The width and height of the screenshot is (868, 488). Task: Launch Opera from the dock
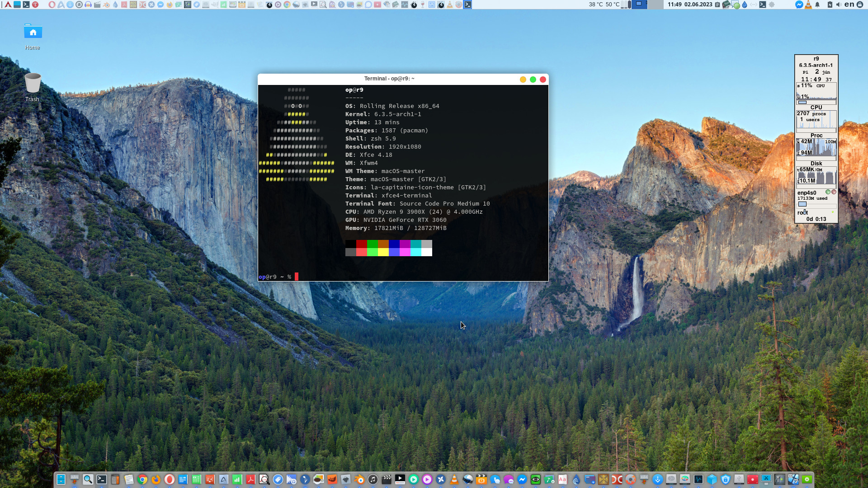click(x=170, y=479)
